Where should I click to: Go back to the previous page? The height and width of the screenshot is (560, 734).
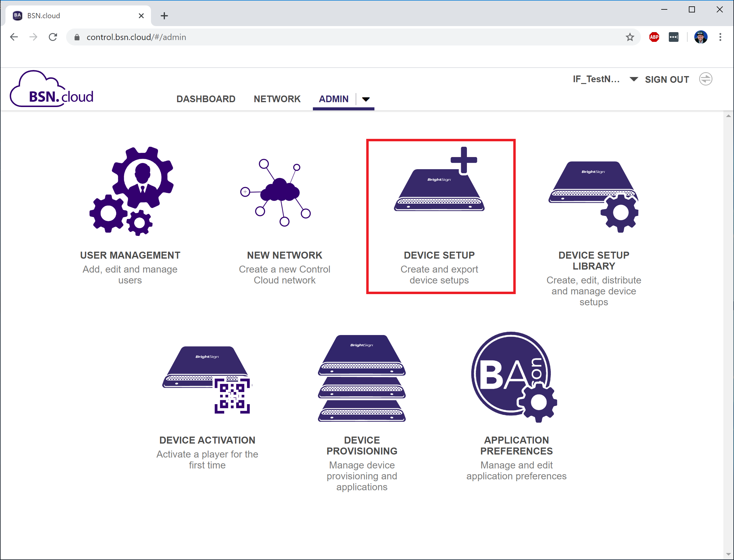tap(14, 37)
